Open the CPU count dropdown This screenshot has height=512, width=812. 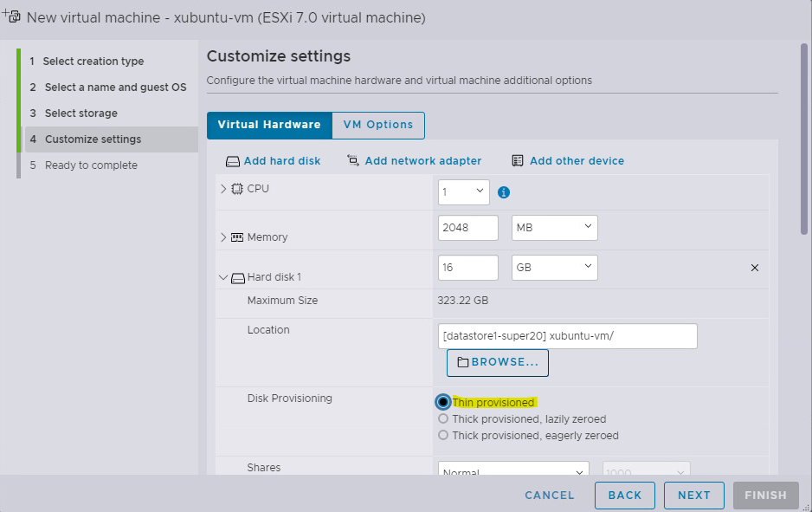(x=464, y=191)
